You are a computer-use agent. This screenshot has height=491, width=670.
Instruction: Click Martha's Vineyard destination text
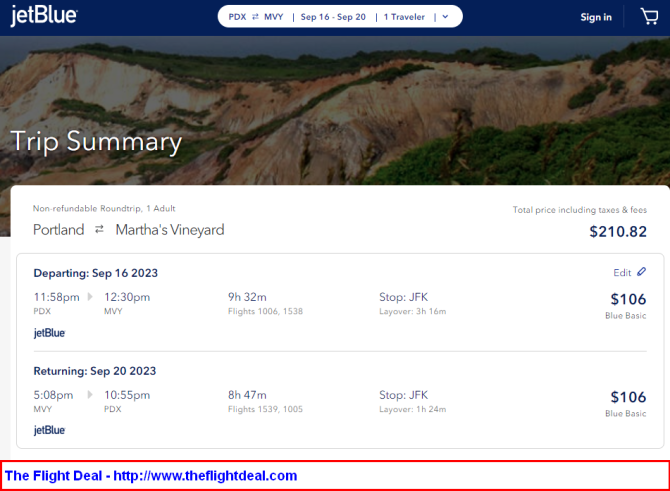[170, 230]
